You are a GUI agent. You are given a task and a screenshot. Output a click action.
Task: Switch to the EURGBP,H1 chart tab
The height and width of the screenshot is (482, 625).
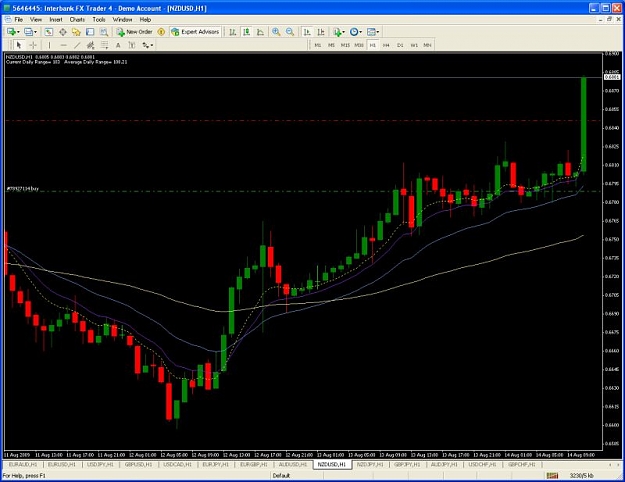254,464
